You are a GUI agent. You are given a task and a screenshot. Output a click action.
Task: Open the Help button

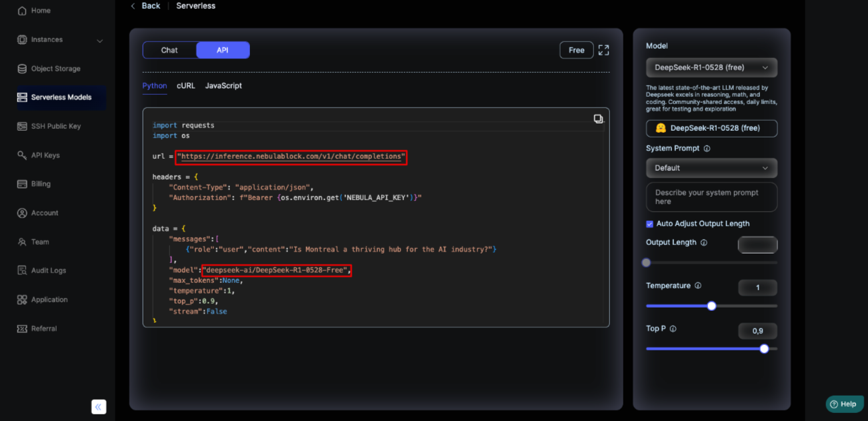(844, 404)
